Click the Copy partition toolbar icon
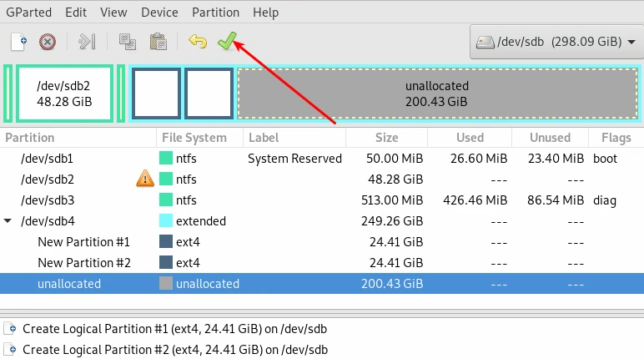This screenshot has width=644, height=359. 128,42
